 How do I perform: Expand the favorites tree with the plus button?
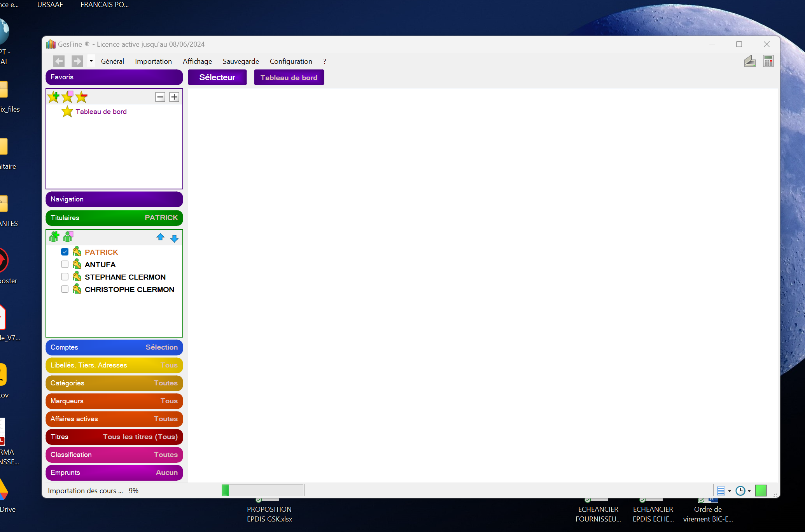coord(174,97)
